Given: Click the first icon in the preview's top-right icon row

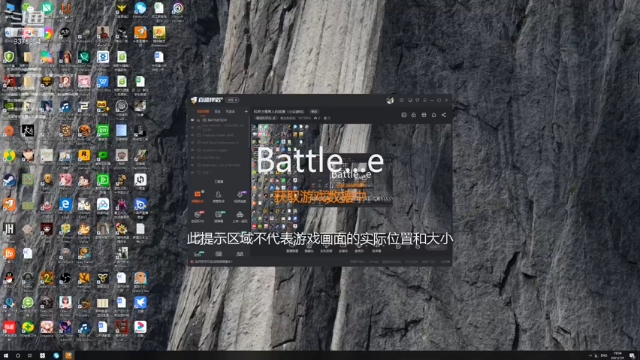Looking at the screenshot, I should [x=404, y=115].
